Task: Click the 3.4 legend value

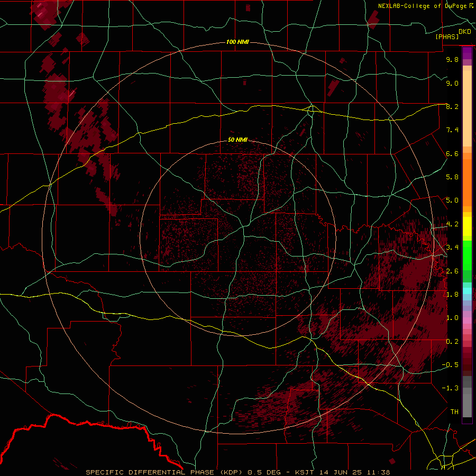Action: point(452,248)
